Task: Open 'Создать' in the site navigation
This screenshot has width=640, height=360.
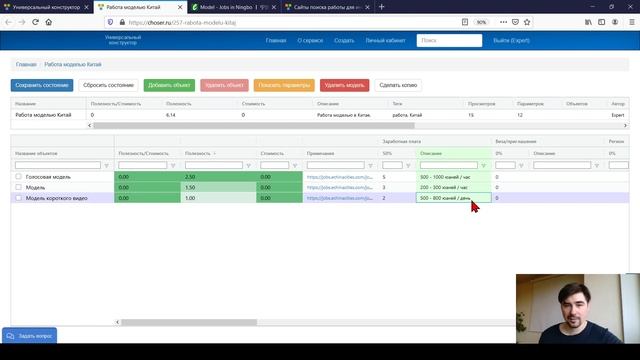Action: click(x=344, y=40)
